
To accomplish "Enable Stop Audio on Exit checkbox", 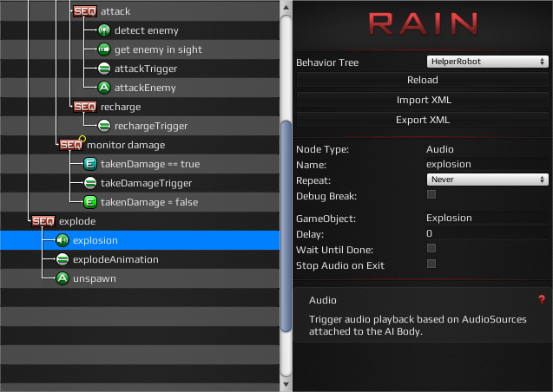I will tap(431, 264).
